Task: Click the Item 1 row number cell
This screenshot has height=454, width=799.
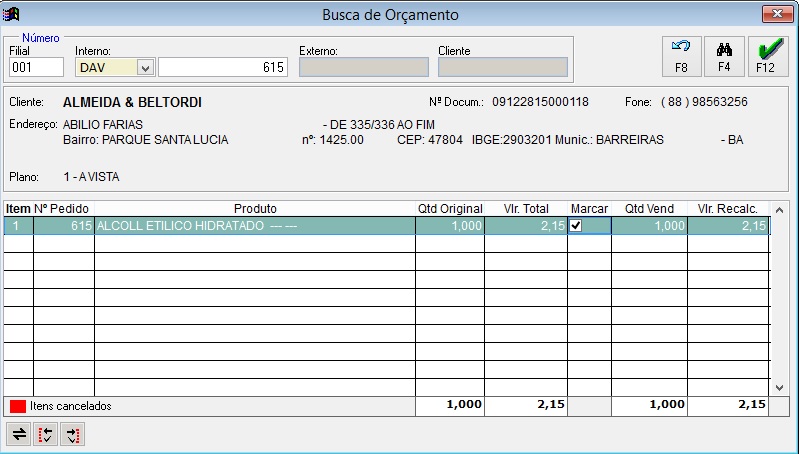Action: pyautogui.click(x=18, y=226)
